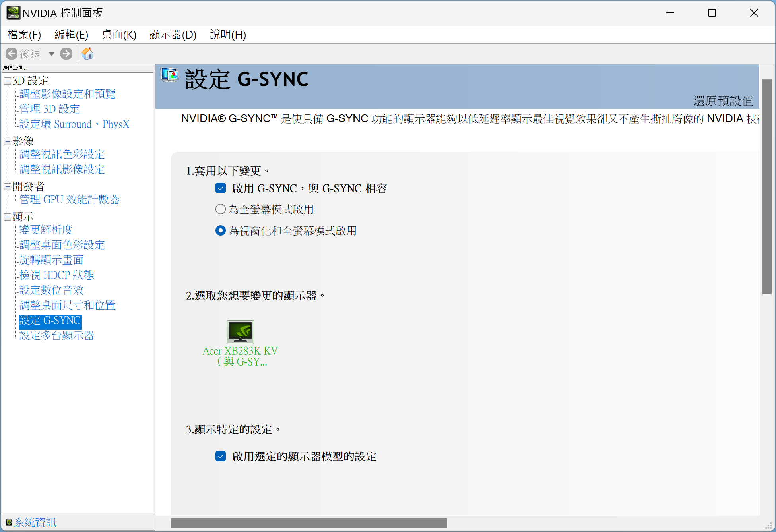Open 調整視訊影像設定 page
This screenshot has width=776, height=532.
coord(62,169)
